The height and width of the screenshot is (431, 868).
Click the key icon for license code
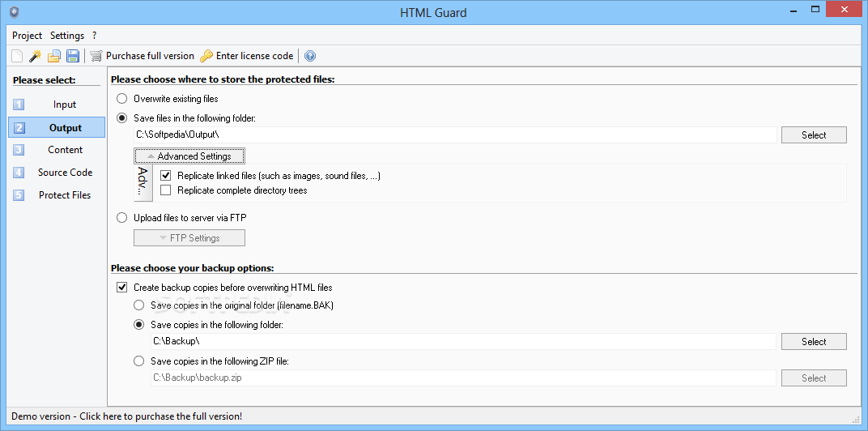[206, 56]
